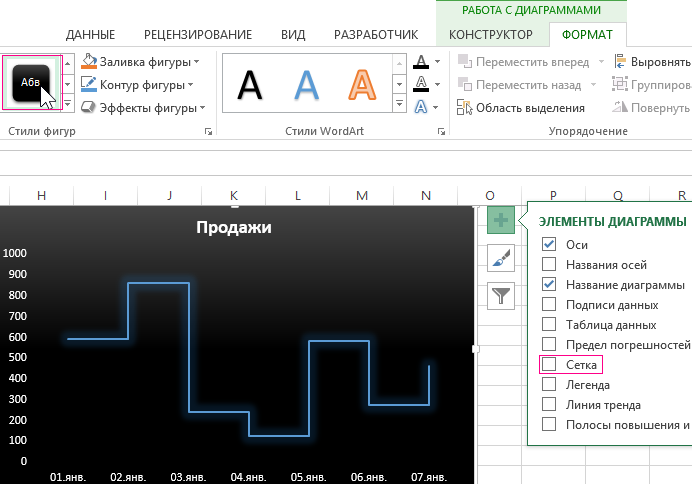The width and height of the screenshot is (692, 484).
Task: Click the green plus chart elements button
Action: pyautogui.click(x=500, y=220)
